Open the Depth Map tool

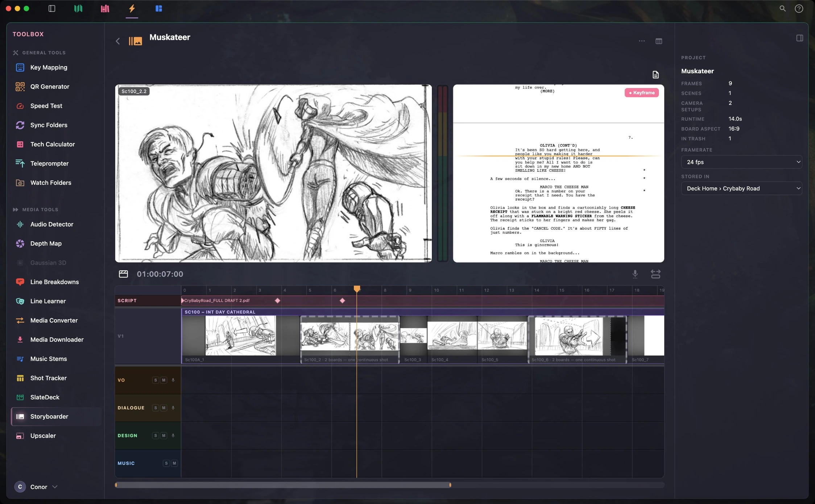(x=56, y=243)
